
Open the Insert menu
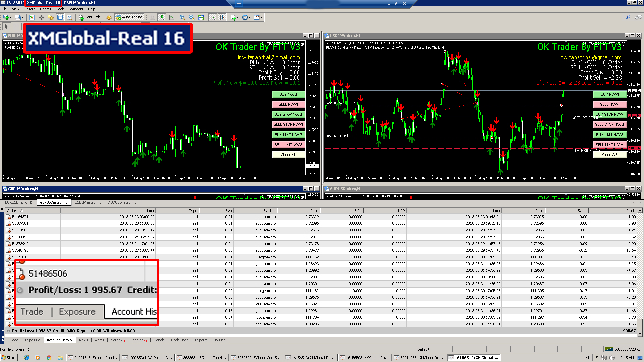pos(30,9)
